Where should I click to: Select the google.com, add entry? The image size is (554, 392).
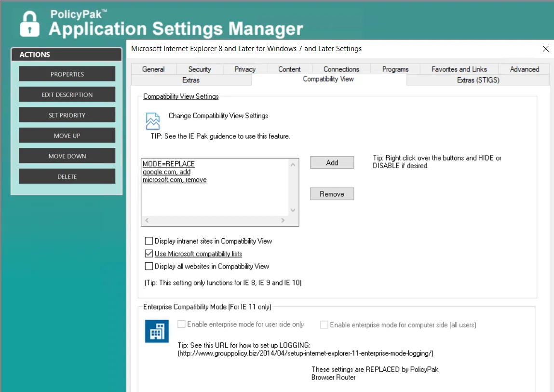tap(166, 172)
